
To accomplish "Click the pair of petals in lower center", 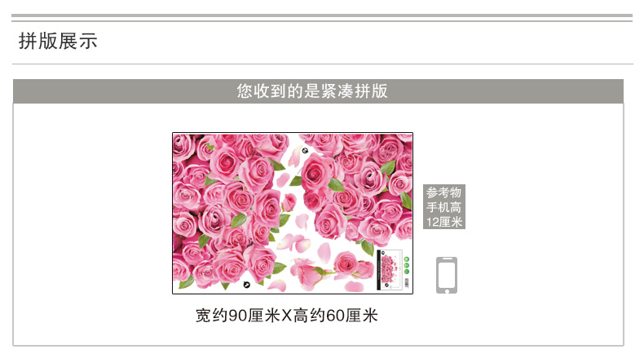I will pyautogui.click(x=294, y=242).
